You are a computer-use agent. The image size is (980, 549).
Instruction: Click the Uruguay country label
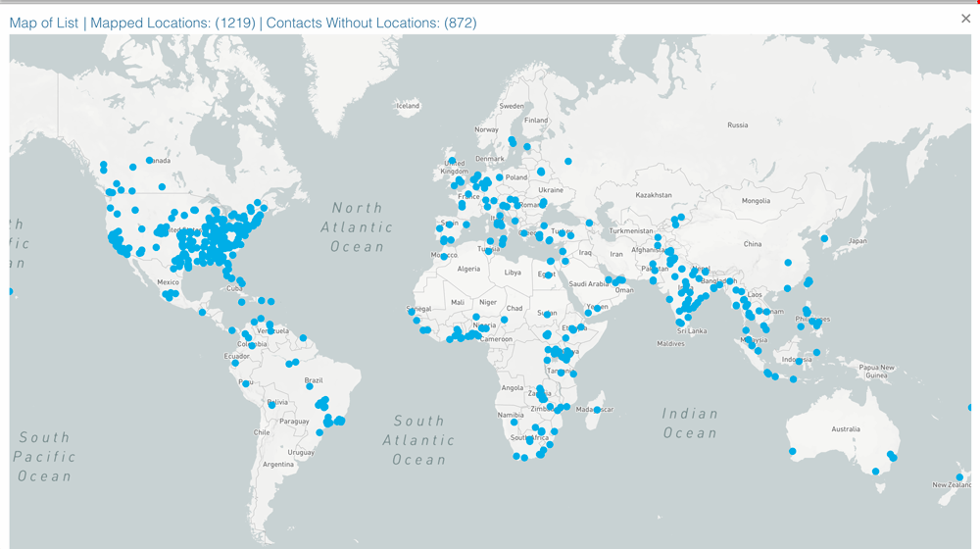(301, 452)
